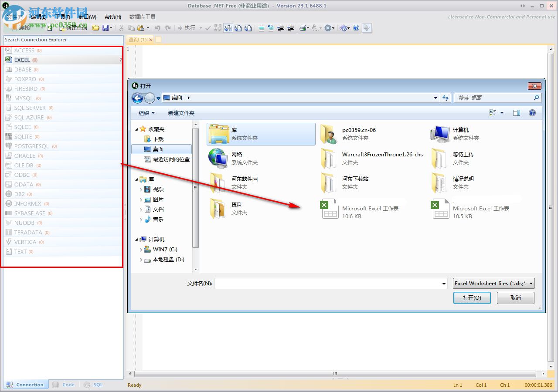Screen dimensions: 558x392
Task: Select MYSQL in the connection list
Action: pyautogui.click(x=63, y=98)
